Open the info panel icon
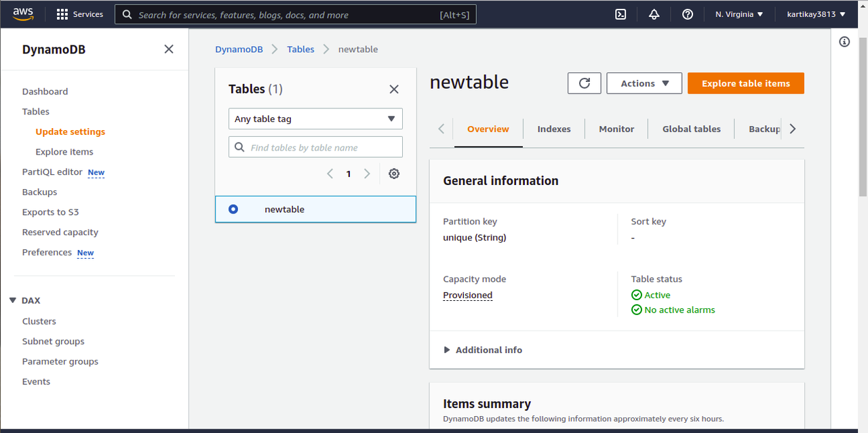Viewport: 868px width, 433px height. 844,42
